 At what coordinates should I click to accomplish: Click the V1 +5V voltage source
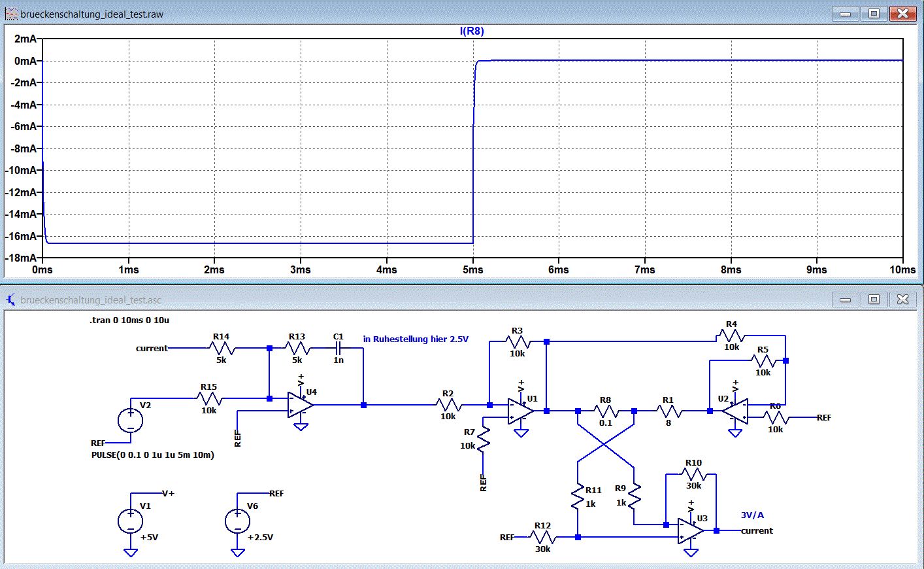click(131, 521)
